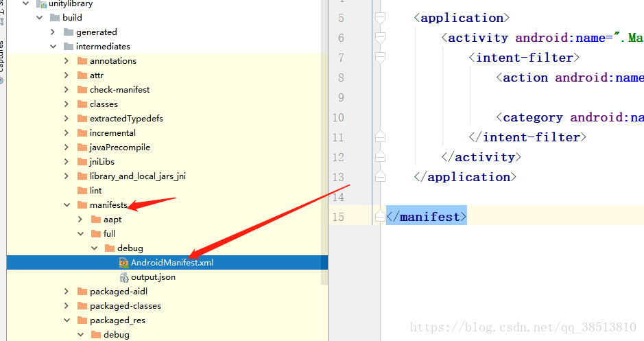The height and width of the screenshot is (341, 644).
Task: Collapse the manifests folder arrow
Action: (67, 204)
